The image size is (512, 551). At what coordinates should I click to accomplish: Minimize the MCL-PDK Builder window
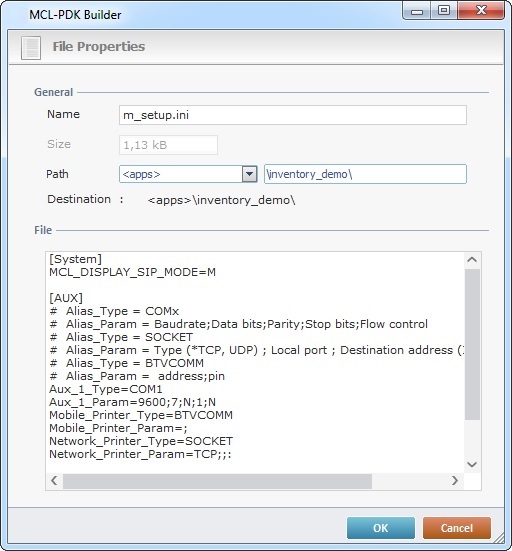(x=417, y=11)
